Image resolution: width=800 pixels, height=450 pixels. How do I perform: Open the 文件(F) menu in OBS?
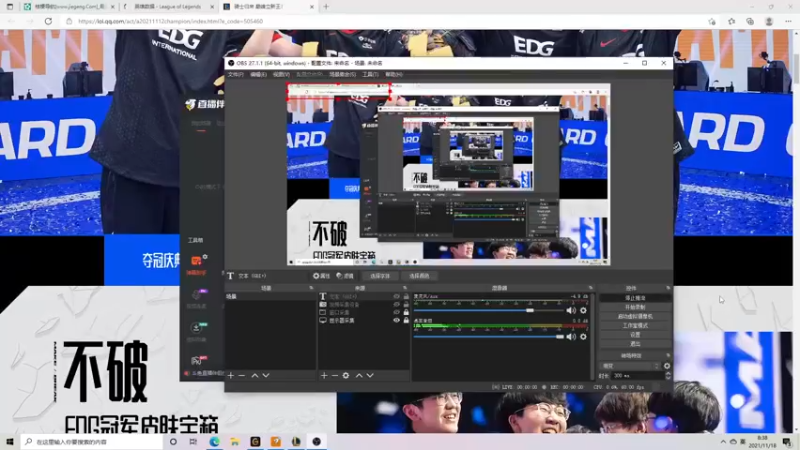236,74
